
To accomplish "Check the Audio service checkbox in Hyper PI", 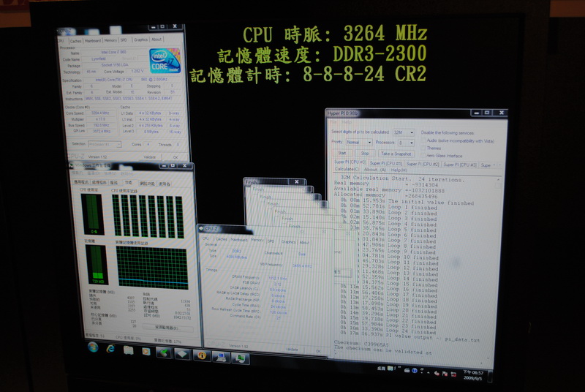I will [423, 140].
